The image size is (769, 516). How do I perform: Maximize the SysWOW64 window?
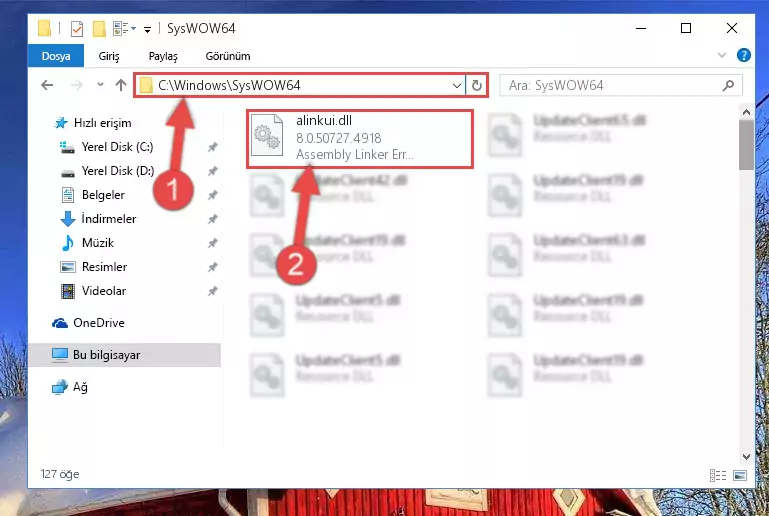[x=686, y=28]
